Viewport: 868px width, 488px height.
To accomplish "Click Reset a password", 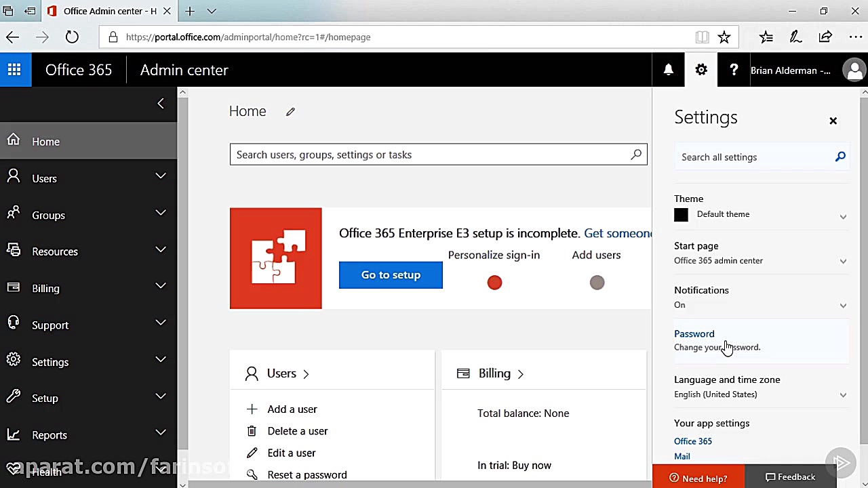I will coord(307,474).
